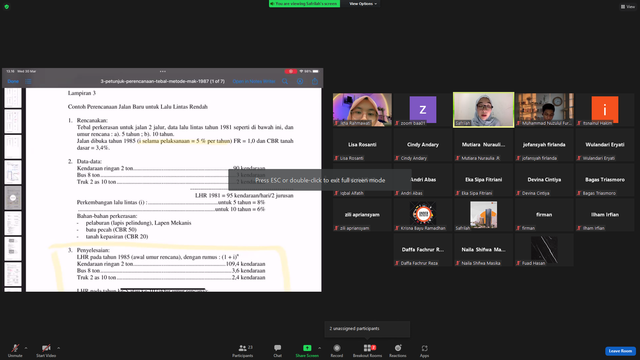Click the red screen recording indicator
Viewport: 640px width, 360px height.
click(x=290, y=71)
